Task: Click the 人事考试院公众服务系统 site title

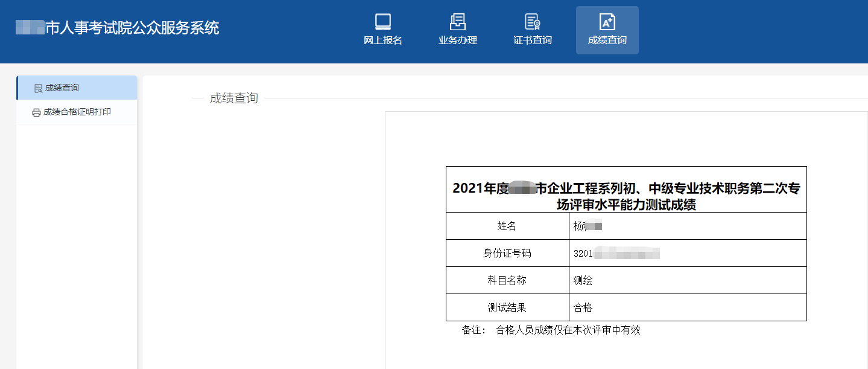Action: tap(132, 28)
